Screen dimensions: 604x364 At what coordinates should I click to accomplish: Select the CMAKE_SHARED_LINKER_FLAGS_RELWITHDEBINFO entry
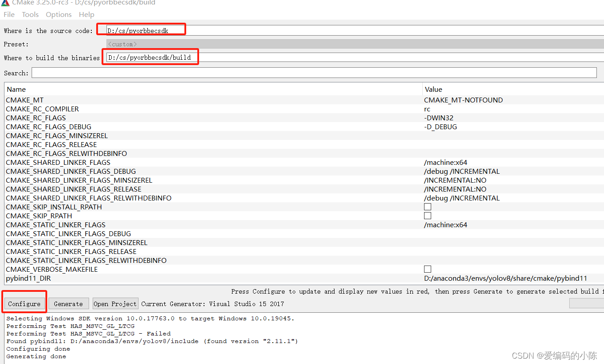pyautogui.click(x=89, y=198)
